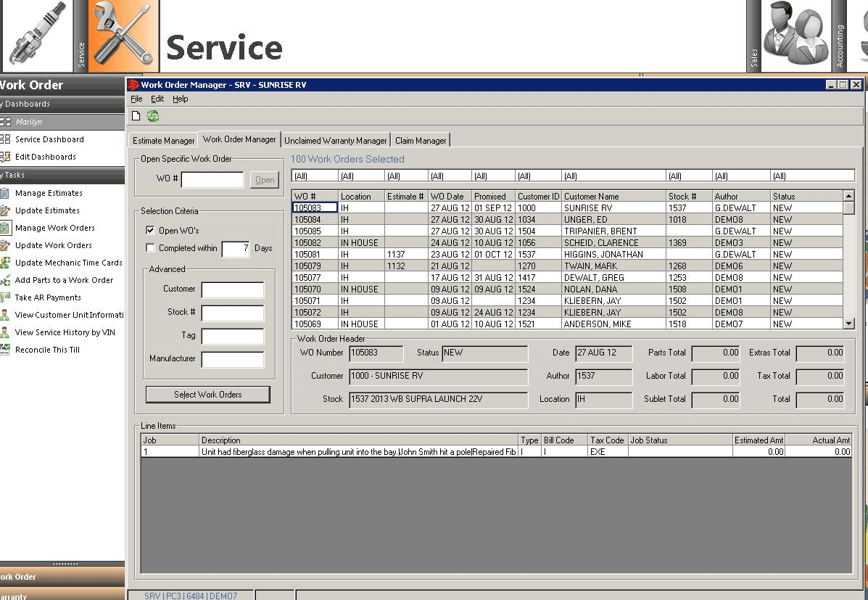Image resolution: width=868 pixels, height=600 pixels.
Task: Open Reconcile This Till
Action: pos(49,350)
